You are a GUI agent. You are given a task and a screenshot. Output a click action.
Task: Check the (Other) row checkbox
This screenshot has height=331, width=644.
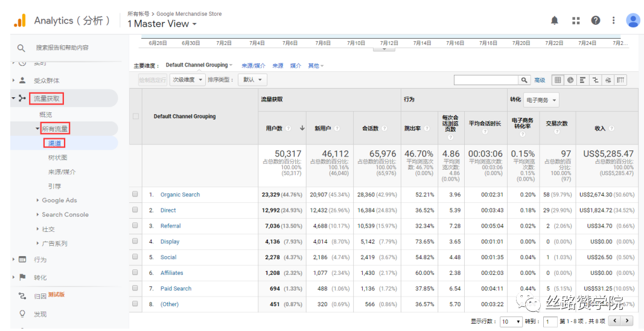(x=135, y=303)
